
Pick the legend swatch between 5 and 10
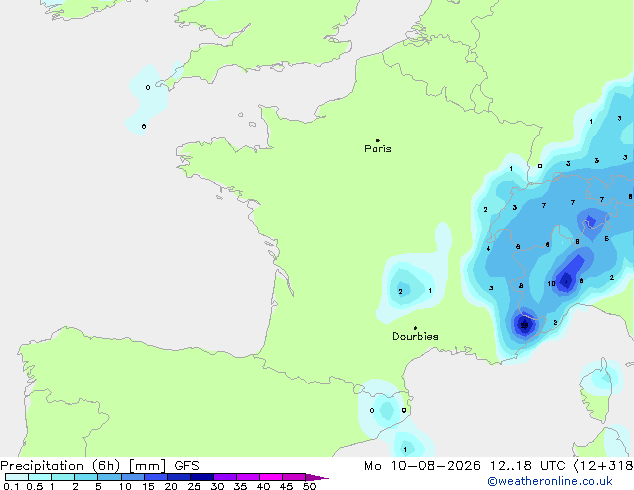click(109, 477)
